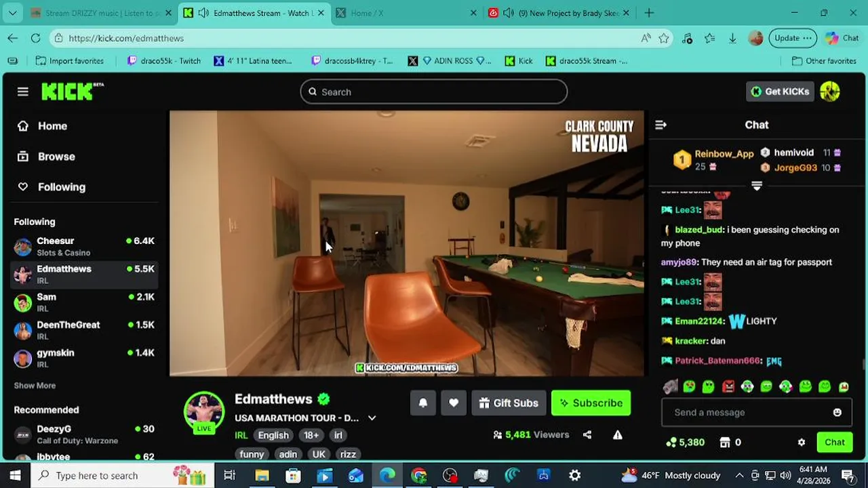The width and height of the screenshot is (868, 488).
Task: Share the stream via share icon
Action: (587, 435)
